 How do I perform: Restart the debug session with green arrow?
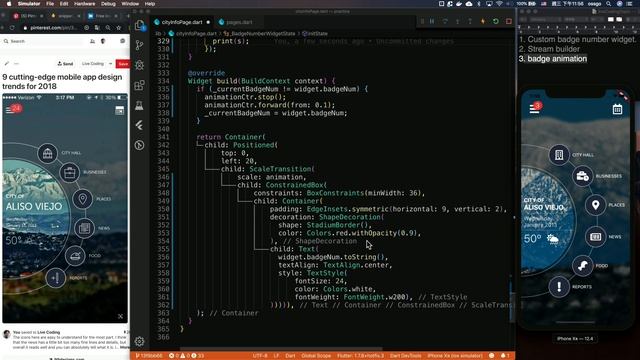tap(496, 21)
